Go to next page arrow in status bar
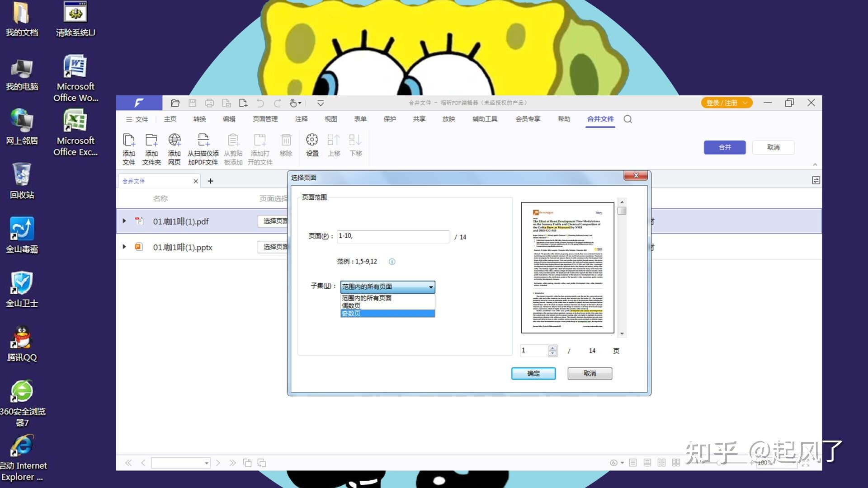 218,463
